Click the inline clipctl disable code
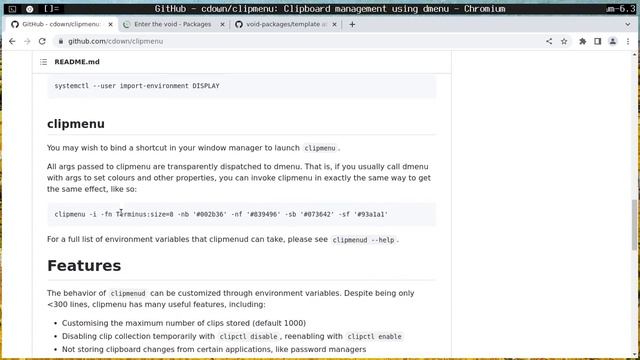The width and height of the screenshot is (640, 360). (x=248, y=337)
